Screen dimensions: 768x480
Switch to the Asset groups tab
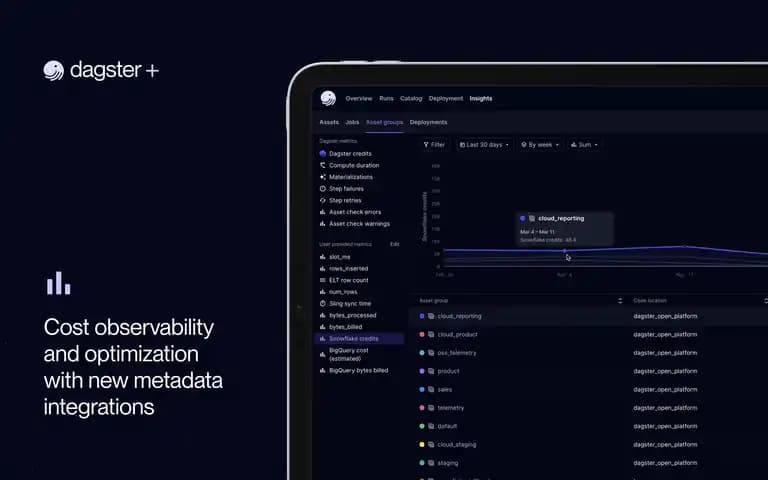384,122
